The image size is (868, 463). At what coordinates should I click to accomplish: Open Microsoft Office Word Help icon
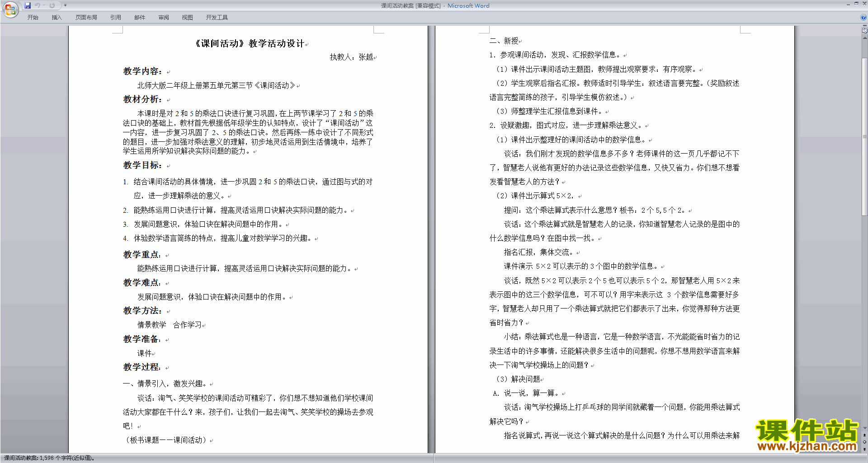click(x=863, y=18)
